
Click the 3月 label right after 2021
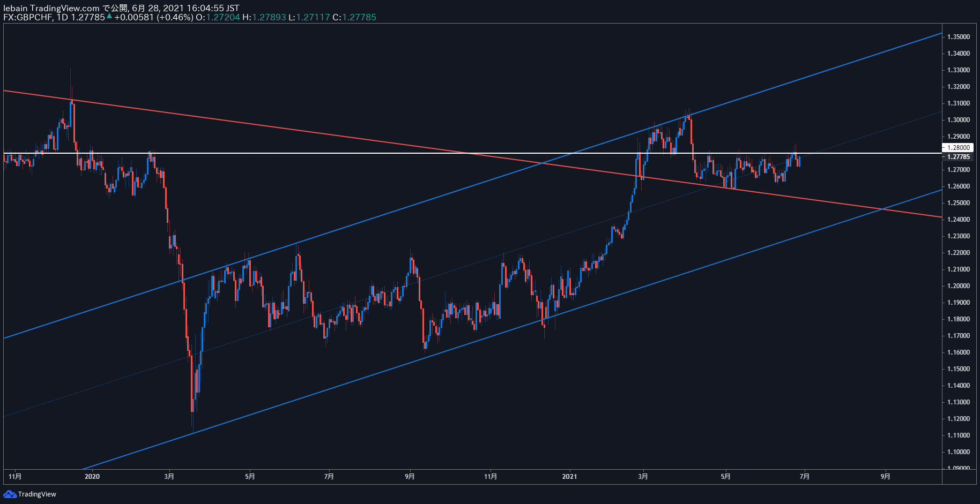(643, 476)
